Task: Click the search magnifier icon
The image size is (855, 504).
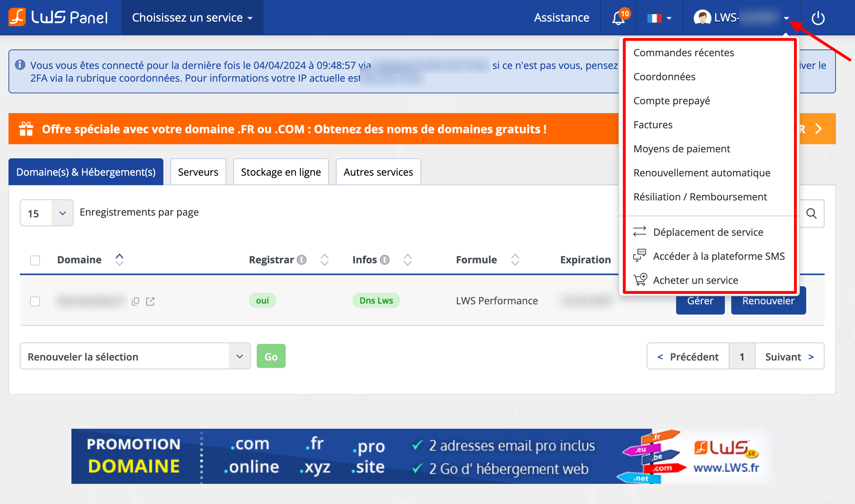Action: (812, 213)
